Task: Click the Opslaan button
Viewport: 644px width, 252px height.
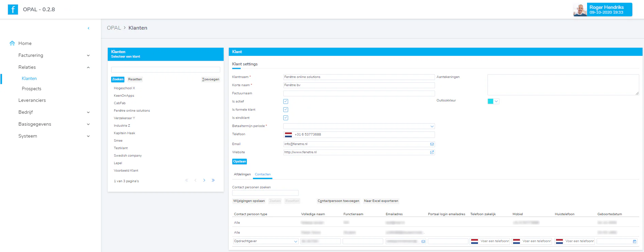Action: pyautogui.click(x=240, y=161)
